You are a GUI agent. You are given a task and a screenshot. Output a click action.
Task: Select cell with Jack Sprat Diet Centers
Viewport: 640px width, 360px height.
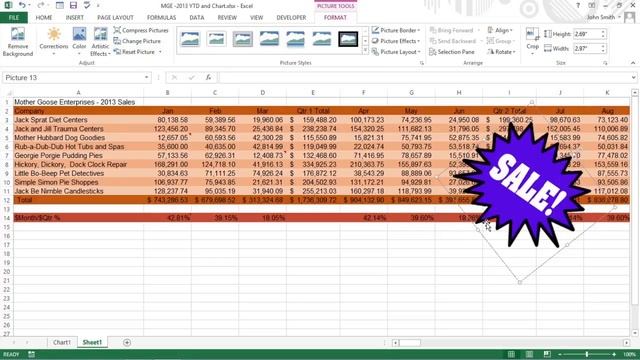click(x=78, y=120)
